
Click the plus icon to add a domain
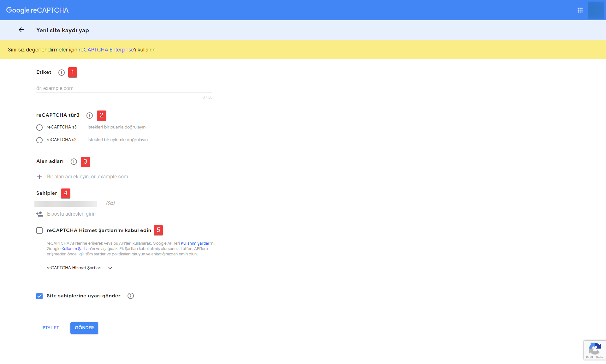tap(39, 177)
